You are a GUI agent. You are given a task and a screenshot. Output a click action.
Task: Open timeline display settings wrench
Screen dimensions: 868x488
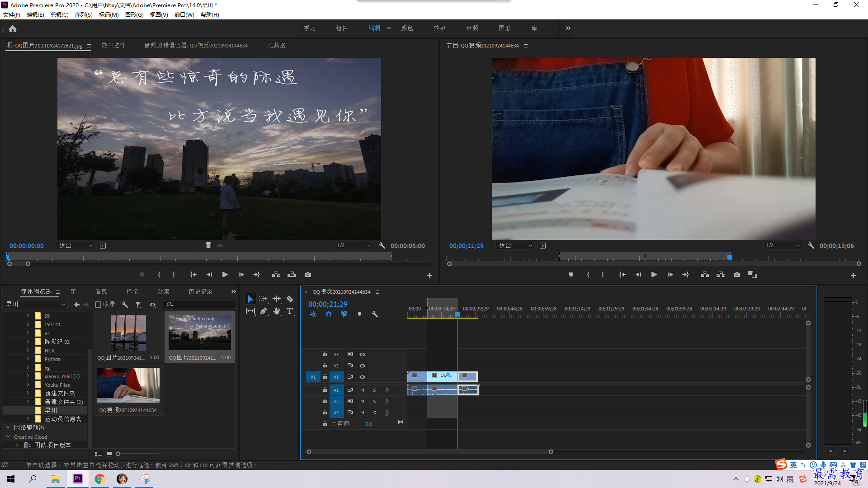375,314
